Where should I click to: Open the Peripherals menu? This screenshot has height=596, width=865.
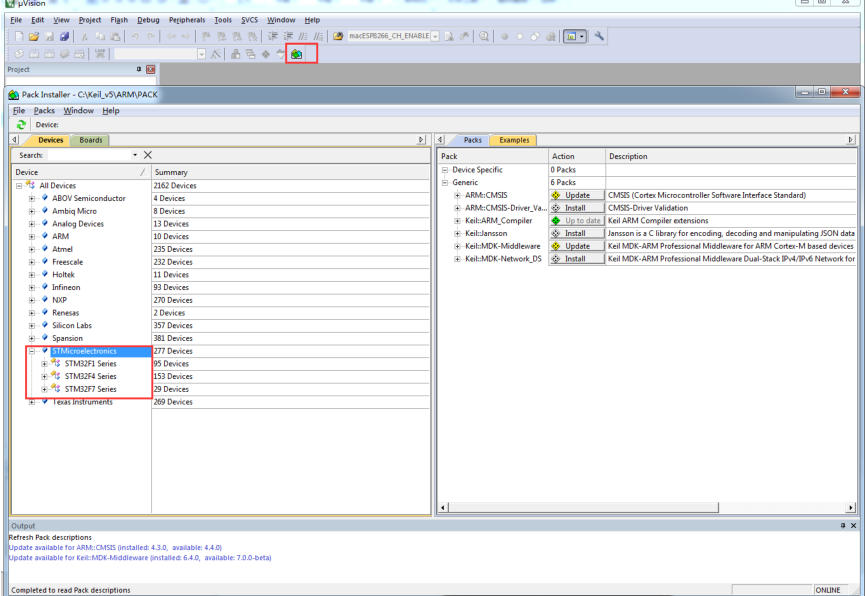(187, 20)
